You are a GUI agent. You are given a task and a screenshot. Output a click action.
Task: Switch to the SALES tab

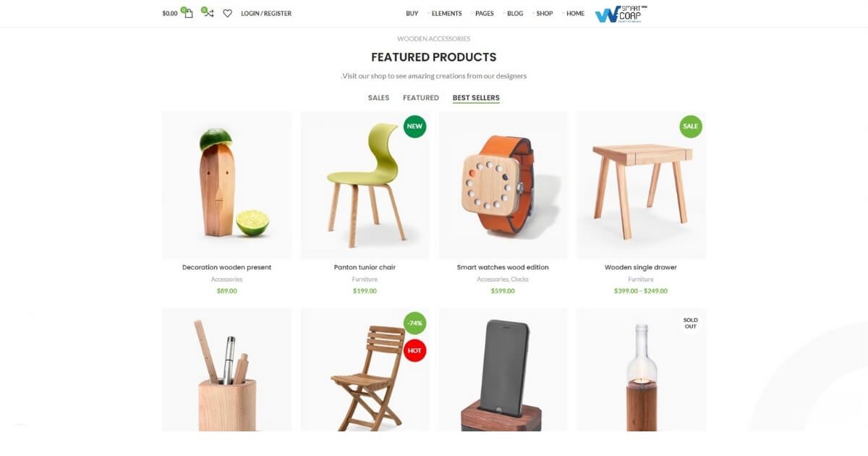(378, 98)
